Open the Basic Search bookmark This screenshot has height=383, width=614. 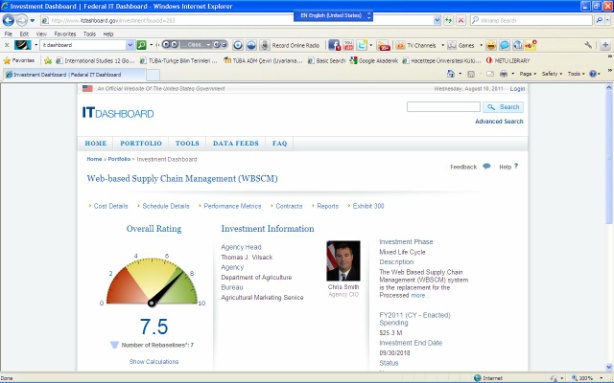(x=327, y=60)
